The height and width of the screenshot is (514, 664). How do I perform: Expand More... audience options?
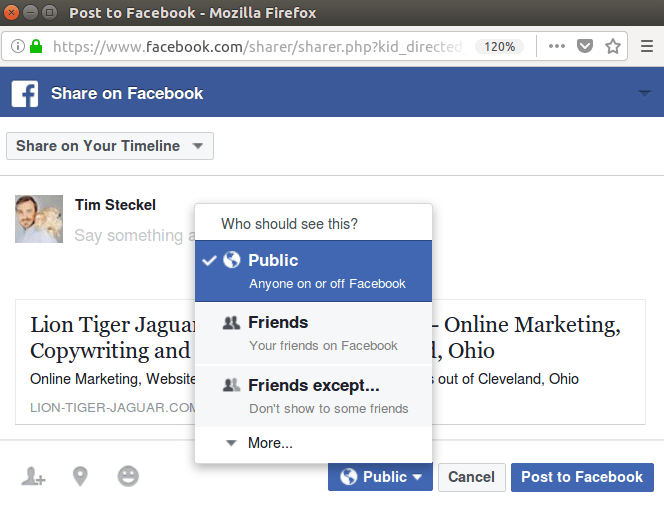[313, 443]
